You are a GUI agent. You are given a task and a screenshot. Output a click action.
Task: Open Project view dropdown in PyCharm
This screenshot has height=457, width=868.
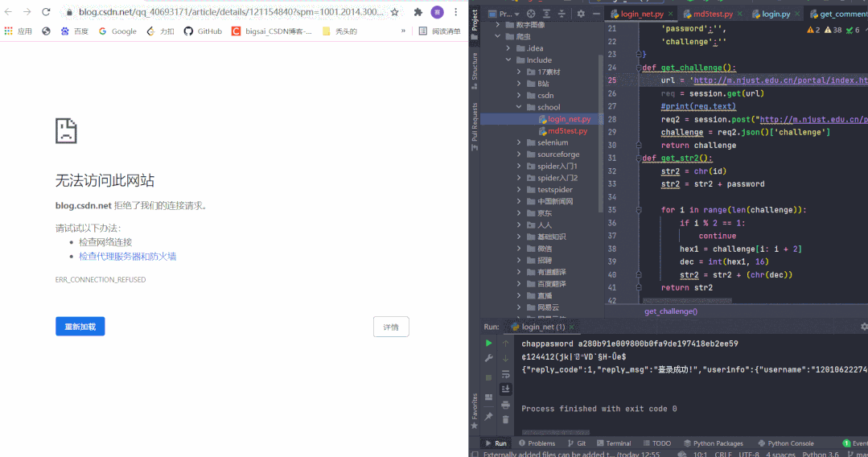(504, 14)
